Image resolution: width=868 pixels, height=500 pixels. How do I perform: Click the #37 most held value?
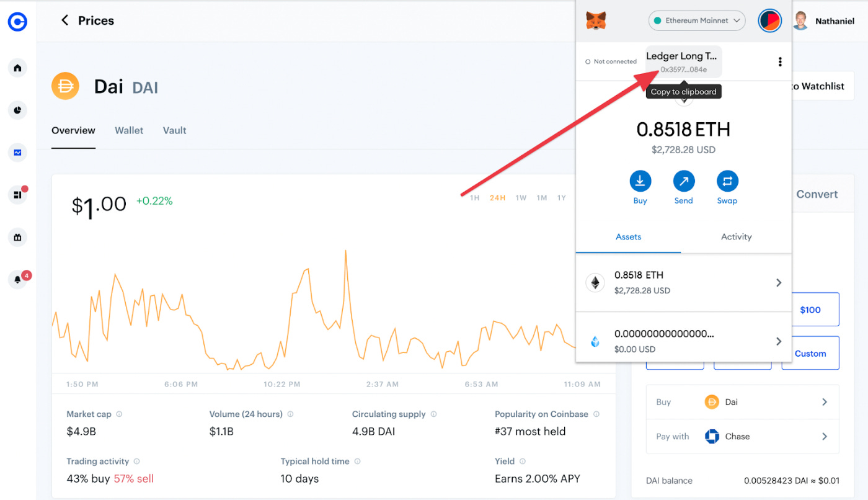530,431
